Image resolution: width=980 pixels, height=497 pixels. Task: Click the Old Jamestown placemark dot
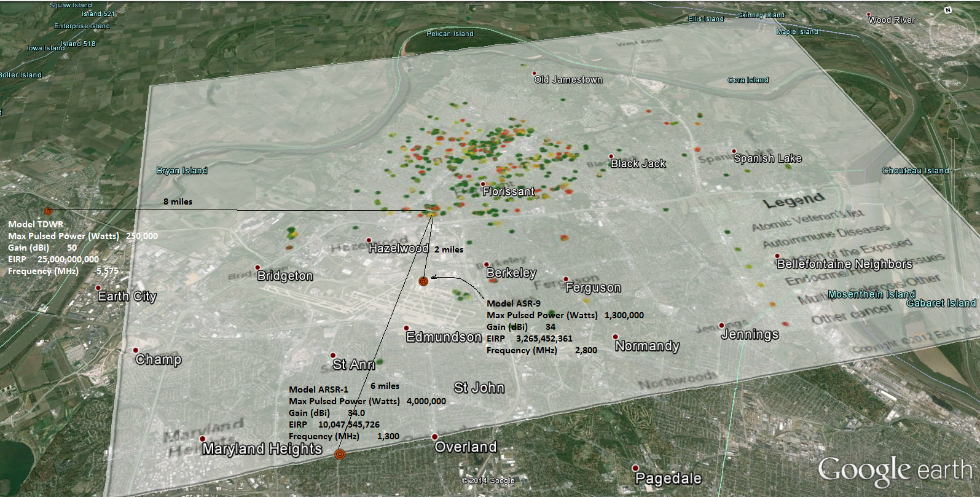(535, 74)
